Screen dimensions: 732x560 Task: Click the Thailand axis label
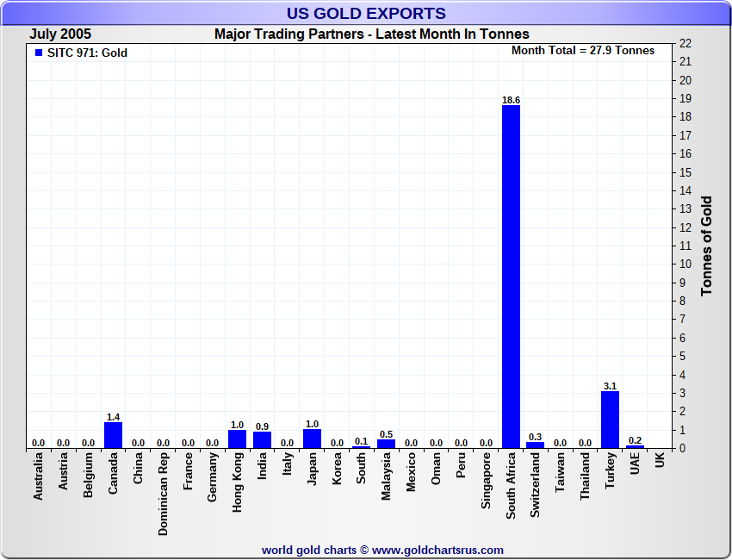(x=585, y=476)
